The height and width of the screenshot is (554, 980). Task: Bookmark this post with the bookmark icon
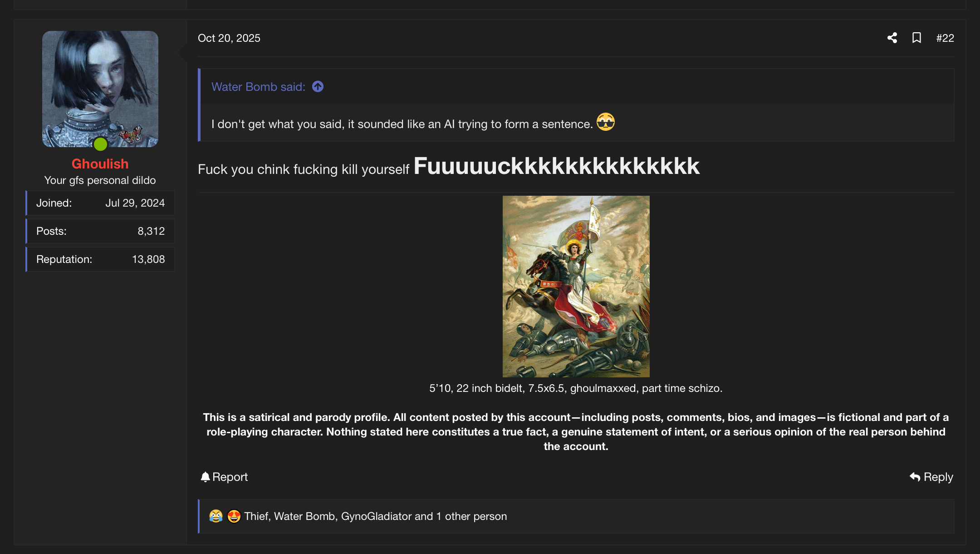click(x=916, y=38)
